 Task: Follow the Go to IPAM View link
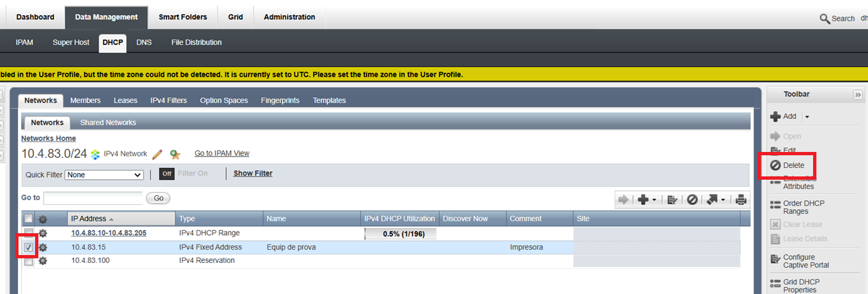pyautogui.click(x=222, y=153)
